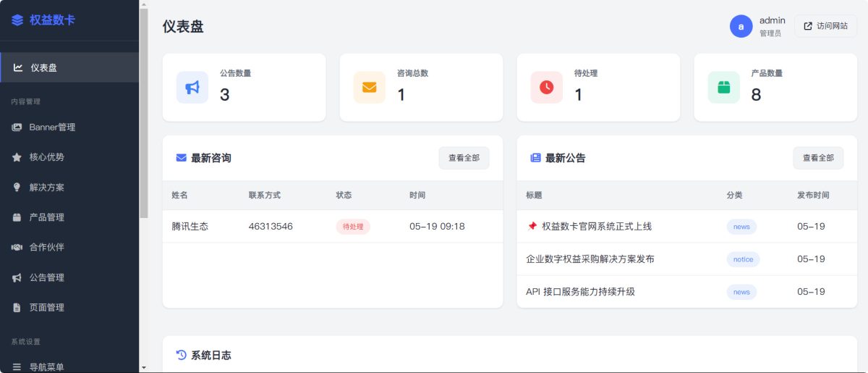
Task: Click the sidebar scroll-down arrow
Action: [143, 368]
